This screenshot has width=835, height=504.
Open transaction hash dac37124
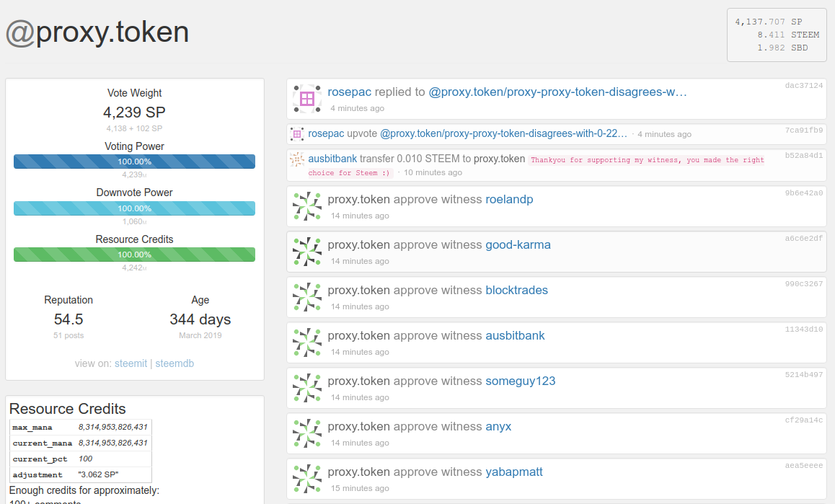pos(803,85)
